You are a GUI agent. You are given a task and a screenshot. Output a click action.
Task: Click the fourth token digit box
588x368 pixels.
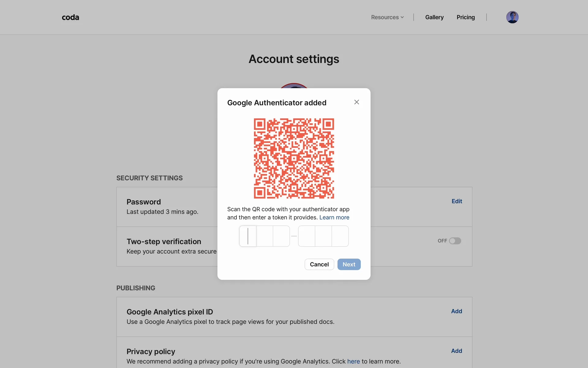click(x=307, y=236)
